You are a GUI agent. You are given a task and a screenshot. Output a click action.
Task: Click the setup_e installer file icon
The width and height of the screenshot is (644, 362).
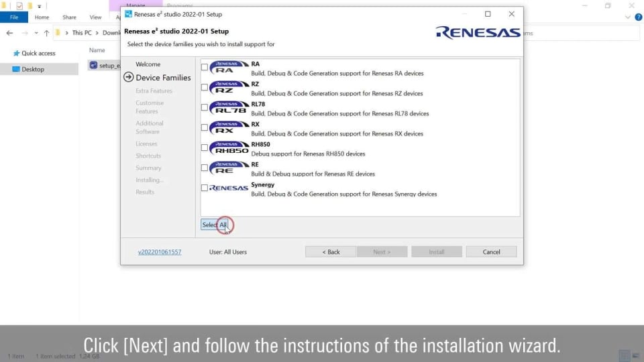94,65
